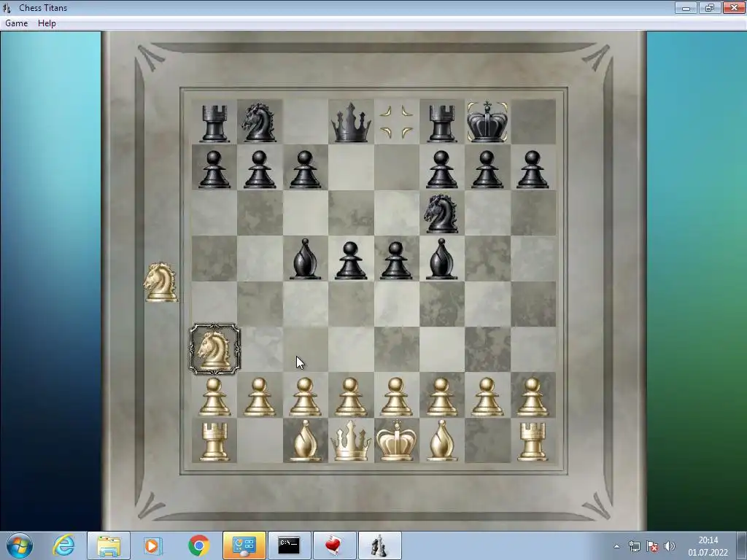Click the black pawn on h7
Viewport: 747px width, 560px height.
pyautogui.click(x=533, y=169)
